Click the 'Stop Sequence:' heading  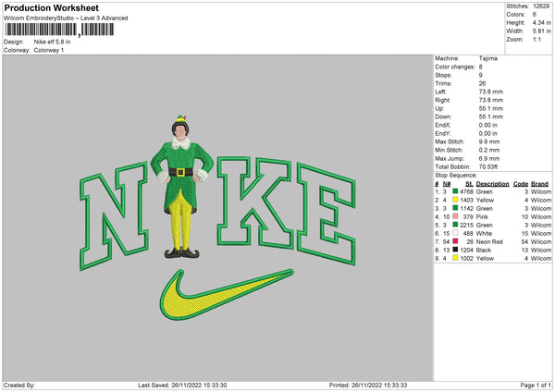[456, 175]
